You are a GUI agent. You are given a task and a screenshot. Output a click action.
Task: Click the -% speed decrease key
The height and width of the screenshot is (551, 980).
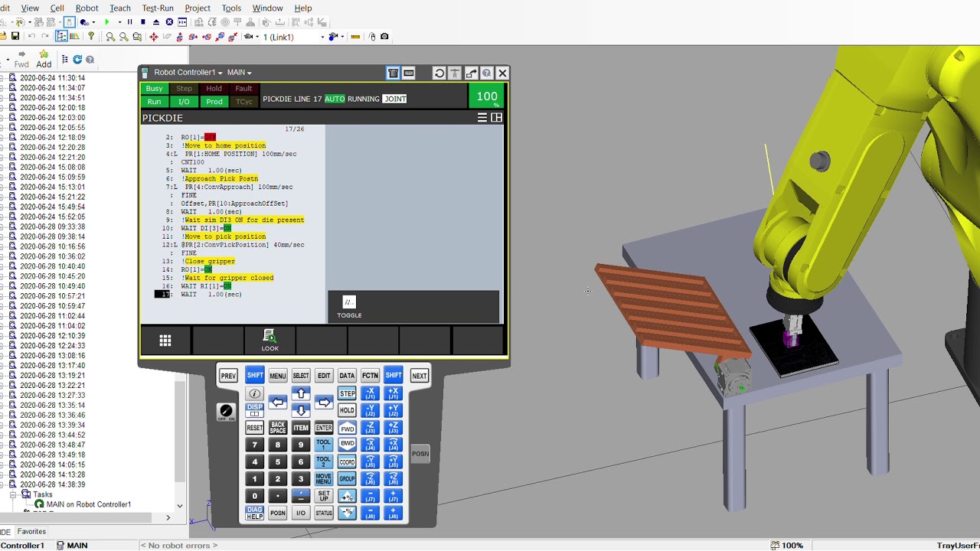click(x=347, y=513)
